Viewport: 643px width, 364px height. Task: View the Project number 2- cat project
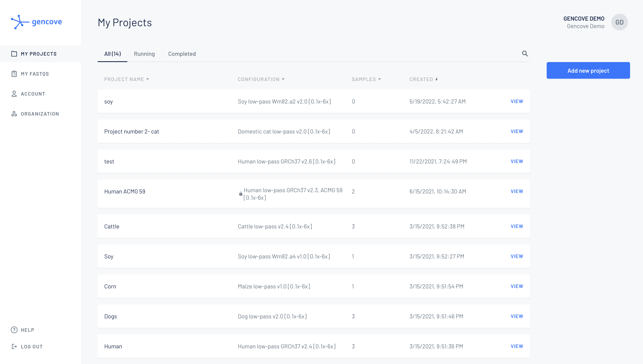pyautogui.click(x=517, y=131)
